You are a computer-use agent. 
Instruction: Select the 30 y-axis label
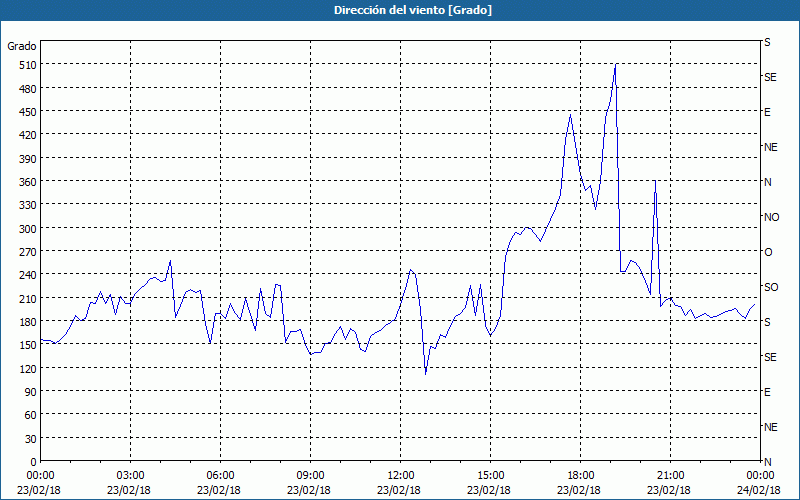click(30, 439)
